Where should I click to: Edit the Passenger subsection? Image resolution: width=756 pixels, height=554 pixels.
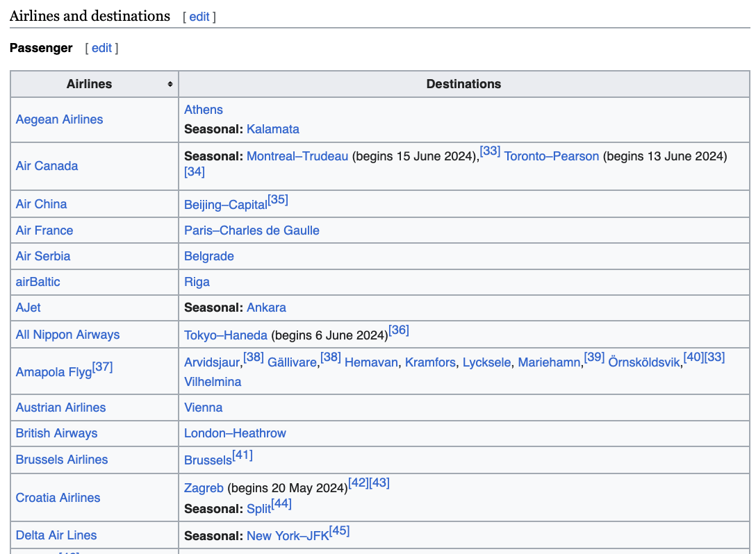point(101,48)
